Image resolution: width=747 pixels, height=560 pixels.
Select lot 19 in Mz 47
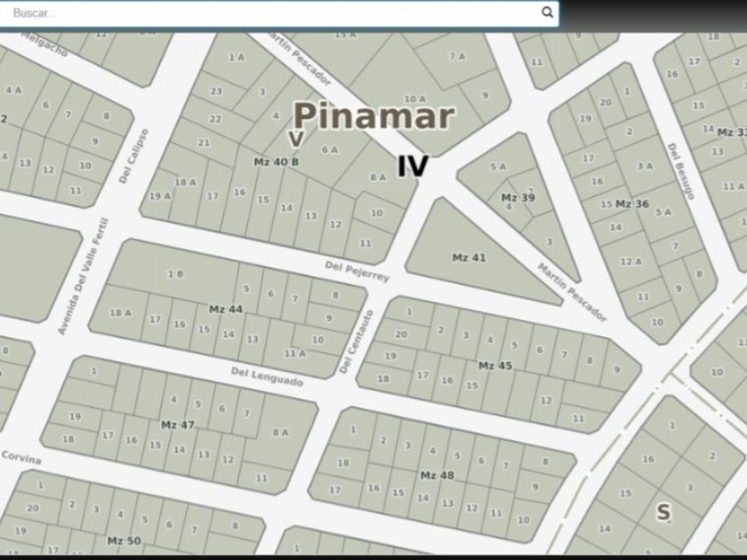tap(75, 416)
